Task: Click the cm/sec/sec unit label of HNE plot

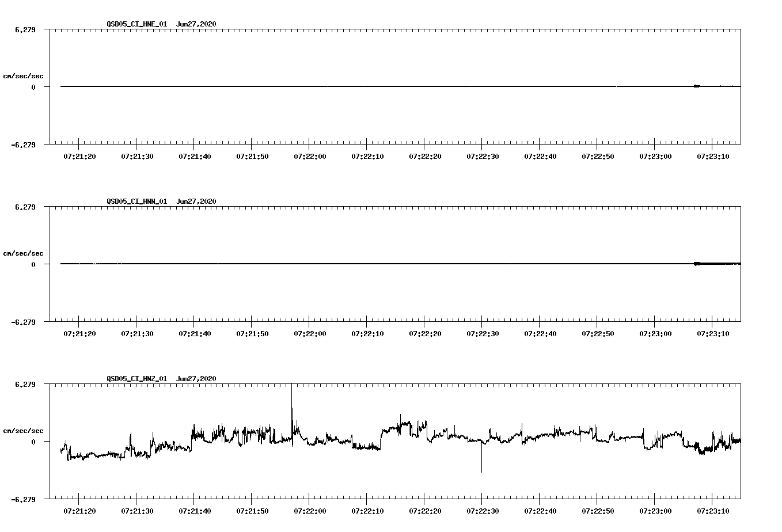Action: [x=24, y=76]
